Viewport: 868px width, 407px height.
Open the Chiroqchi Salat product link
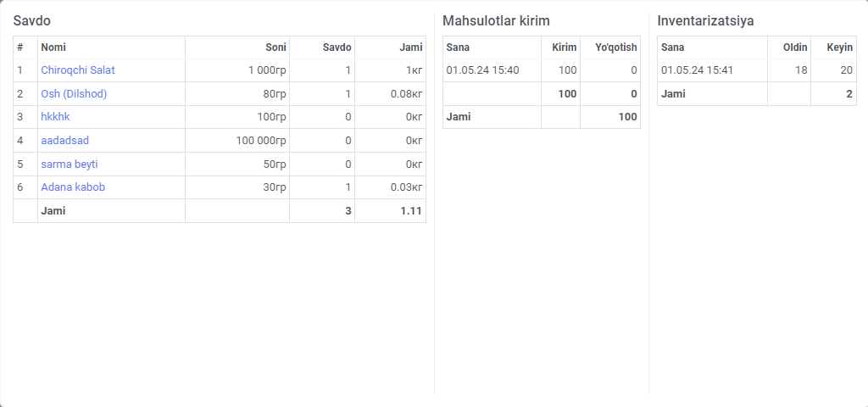tap(77, 70)
